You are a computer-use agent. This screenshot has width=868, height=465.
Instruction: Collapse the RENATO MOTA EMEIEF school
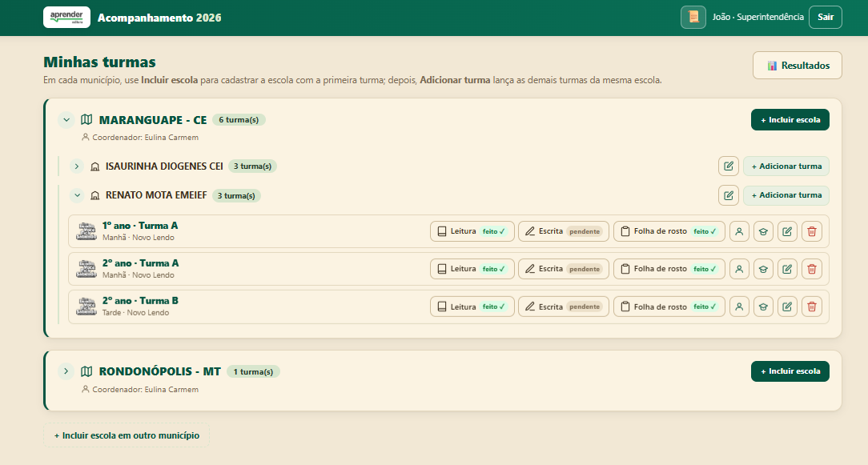tap(77, 195)
